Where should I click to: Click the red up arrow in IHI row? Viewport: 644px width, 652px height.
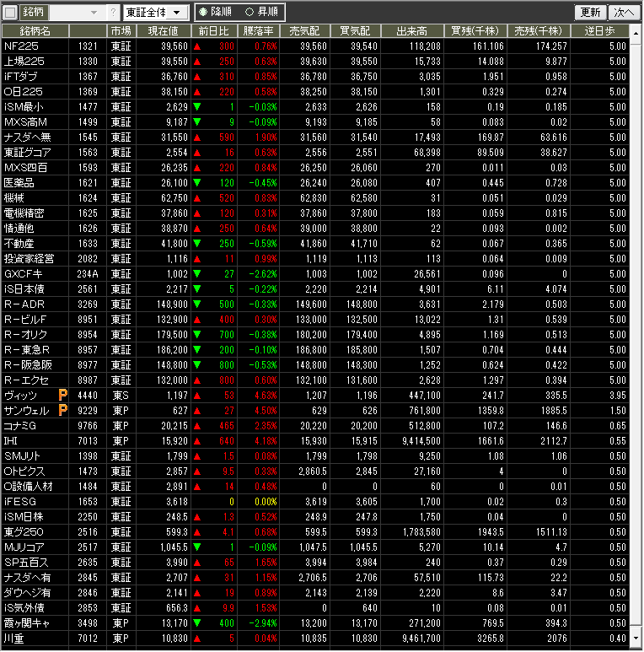pos(197,441)
